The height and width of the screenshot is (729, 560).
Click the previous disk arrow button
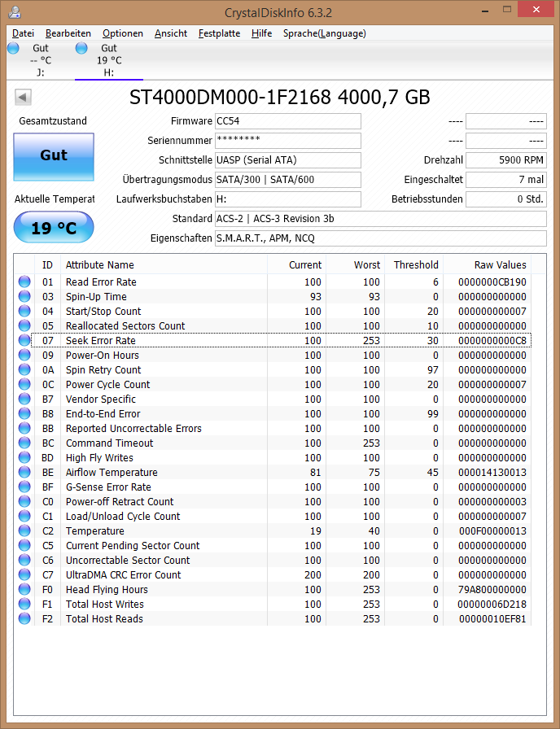tap(24, 97)
